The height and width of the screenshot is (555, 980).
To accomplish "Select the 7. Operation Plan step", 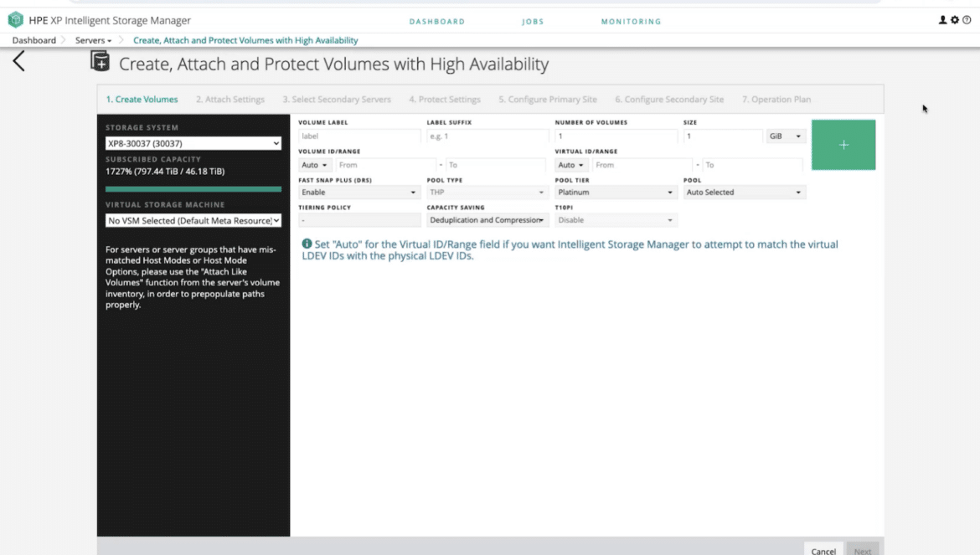I will coord(776,100).
